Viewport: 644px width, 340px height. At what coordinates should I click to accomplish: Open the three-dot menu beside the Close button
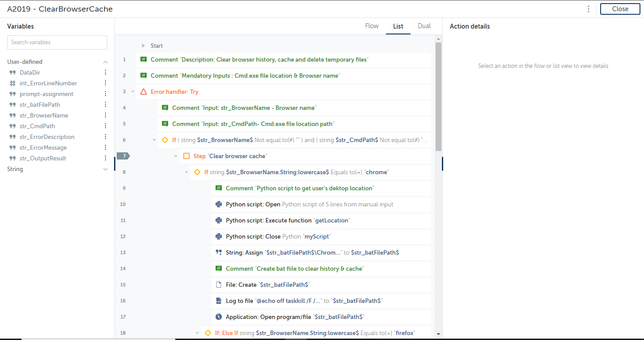(589, 9)
